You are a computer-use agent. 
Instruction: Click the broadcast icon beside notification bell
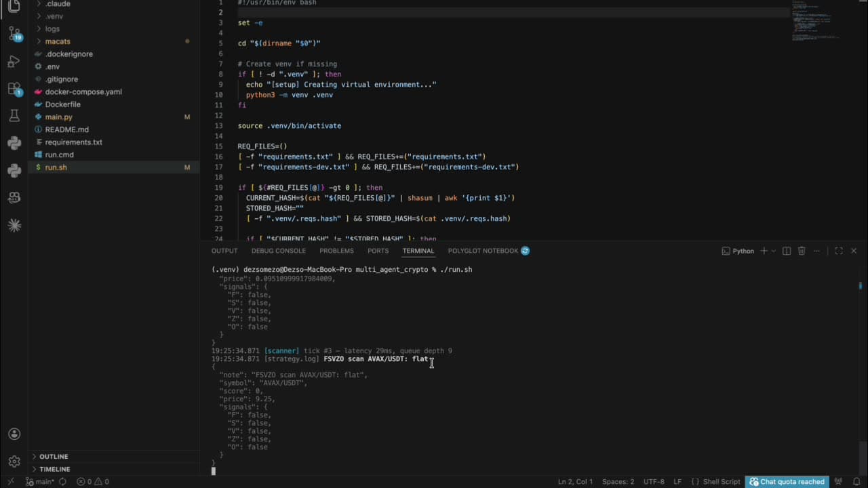point(838,482)
